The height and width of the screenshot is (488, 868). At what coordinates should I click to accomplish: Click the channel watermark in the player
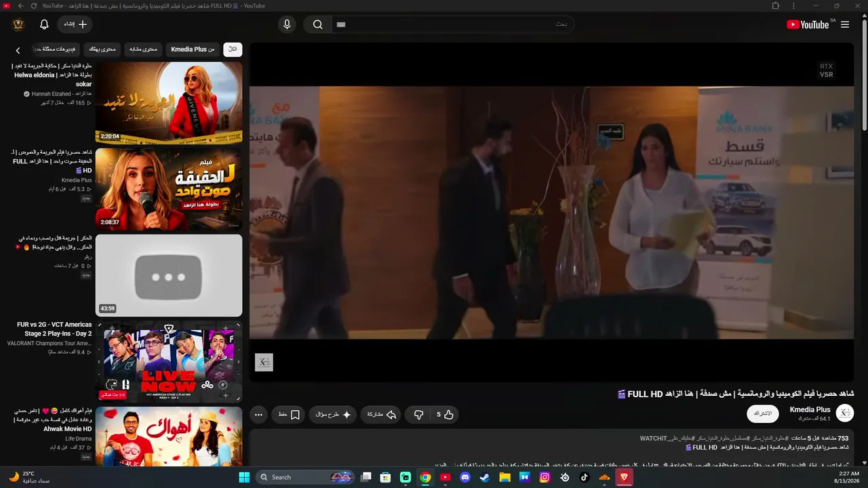click(x=264, y=362)
